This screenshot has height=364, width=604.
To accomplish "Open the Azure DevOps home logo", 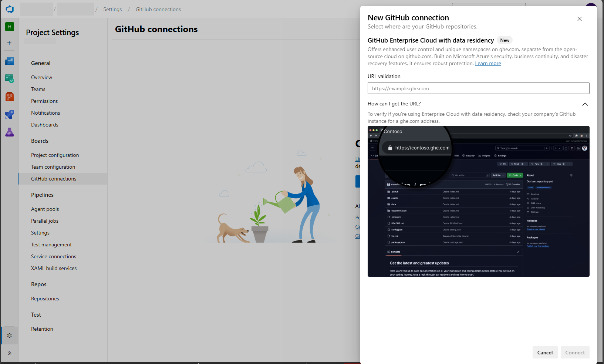I will tap(10, 9).
